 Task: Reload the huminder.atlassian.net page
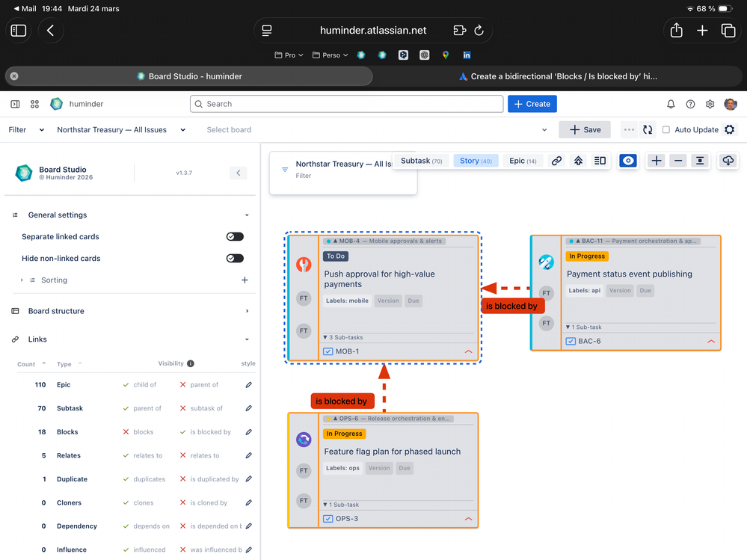(479, 31)
